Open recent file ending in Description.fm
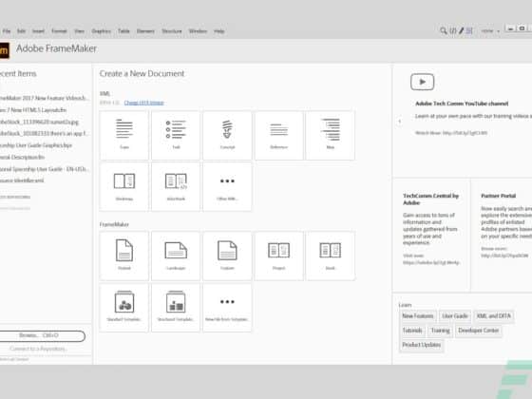This screenshot has width=532, height=399. click(23, 157)
